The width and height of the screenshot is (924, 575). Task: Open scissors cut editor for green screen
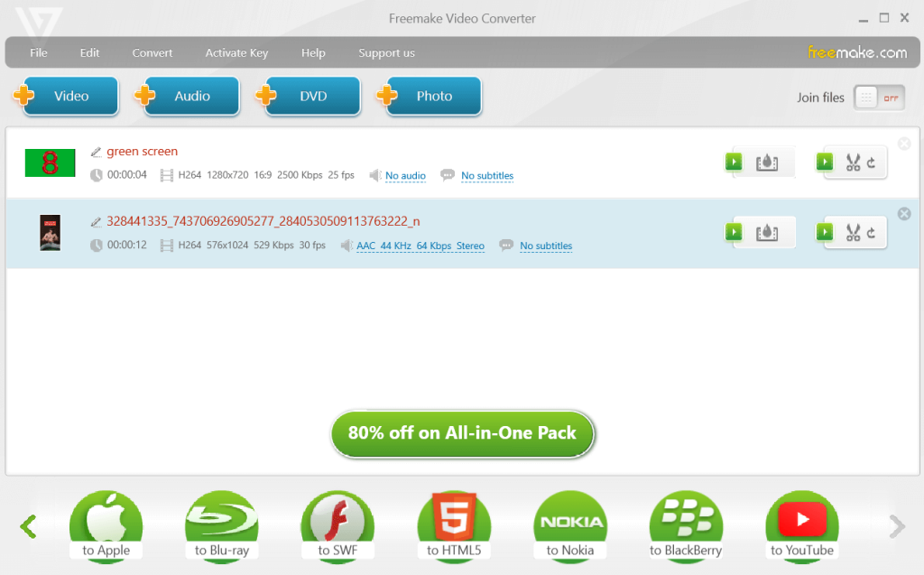coord(853,162)
